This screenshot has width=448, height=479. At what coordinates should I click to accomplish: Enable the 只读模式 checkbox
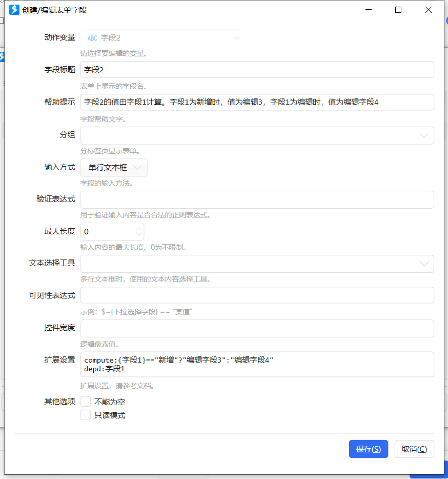tap(86, 415)
